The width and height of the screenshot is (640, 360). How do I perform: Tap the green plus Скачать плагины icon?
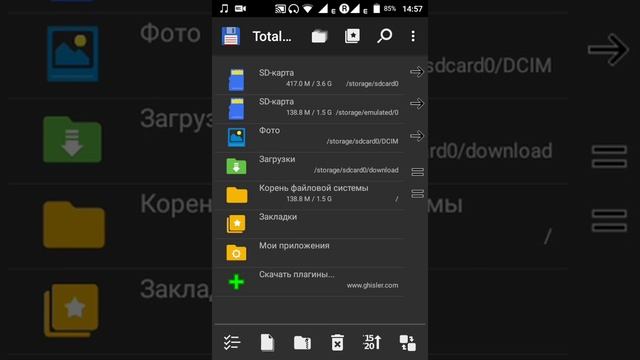(236, 282)
